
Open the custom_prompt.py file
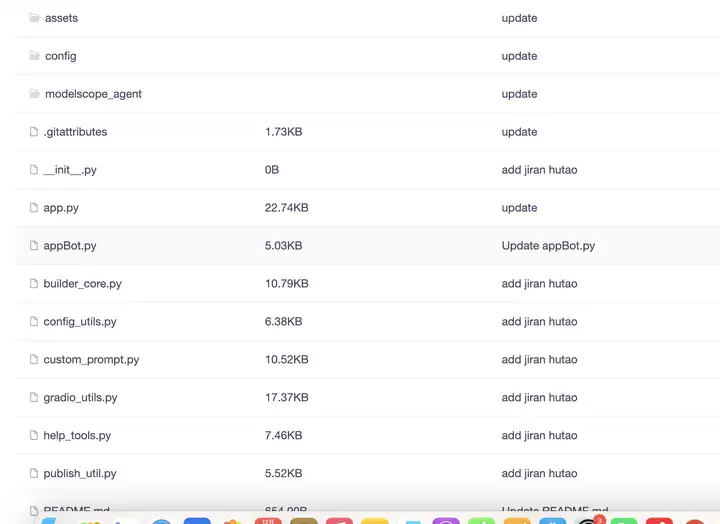click(91, 360)
